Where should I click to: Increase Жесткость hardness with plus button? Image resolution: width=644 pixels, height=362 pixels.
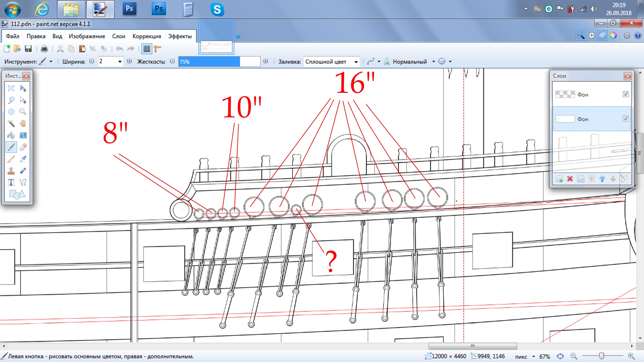pyautogui.click(x=266, y=61)
